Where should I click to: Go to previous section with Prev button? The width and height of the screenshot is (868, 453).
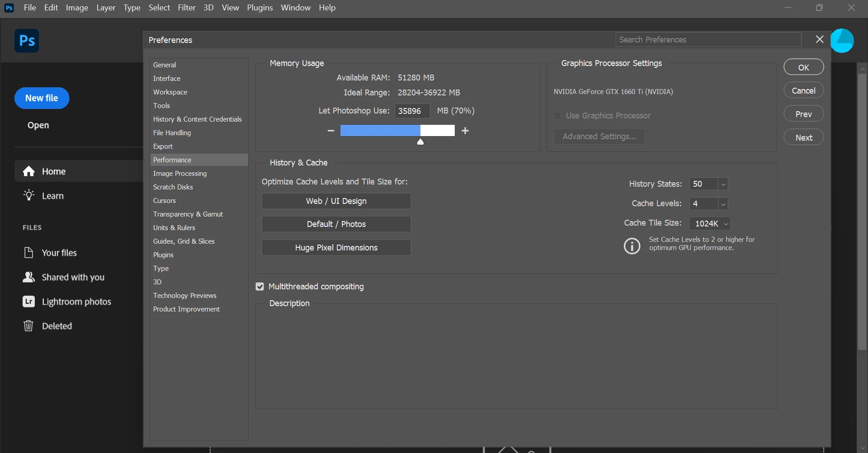tap(803, 114)
